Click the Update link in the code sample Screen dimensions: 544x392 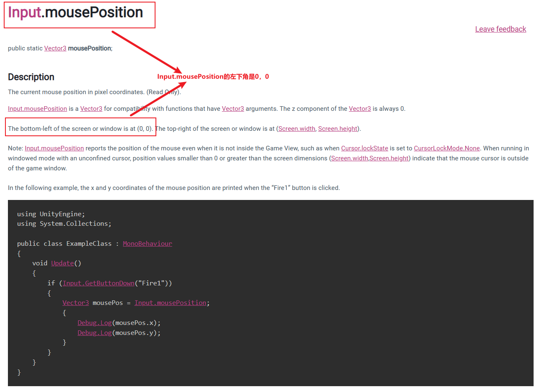(63, 263)
